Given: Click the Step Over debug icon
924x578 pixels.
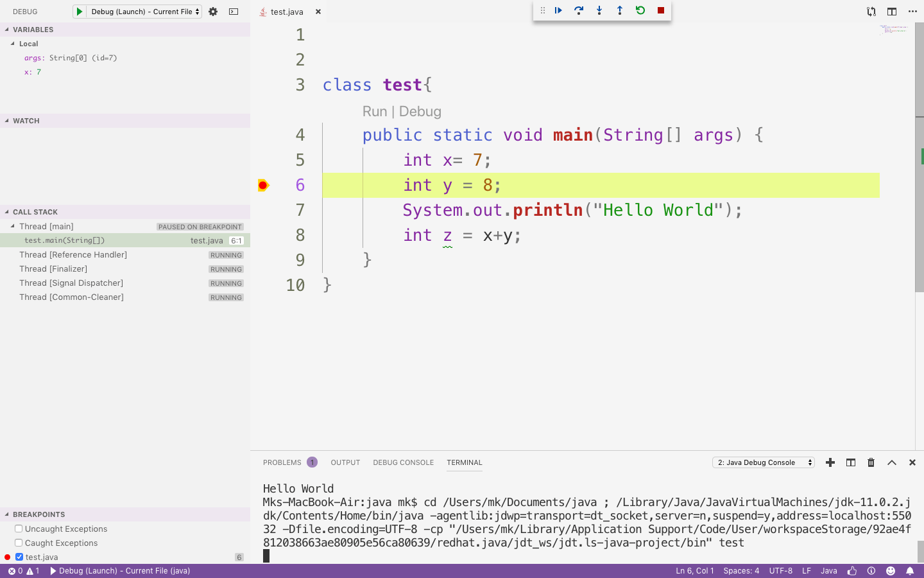Looking at the screenshot, I should 579,10.
